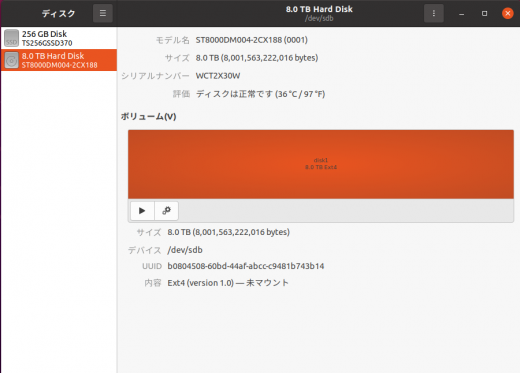Click the /dev/sdb device path
The width and height of the screenshot is (520, 373).
[185, 250]
